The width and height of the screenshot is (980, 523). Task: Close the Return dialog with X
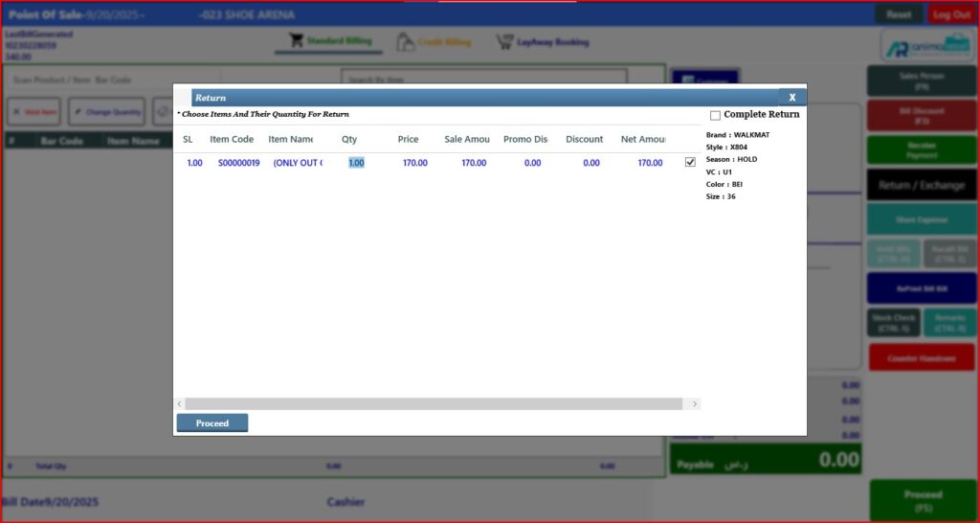pyautogui.click(x=791, y=97)
